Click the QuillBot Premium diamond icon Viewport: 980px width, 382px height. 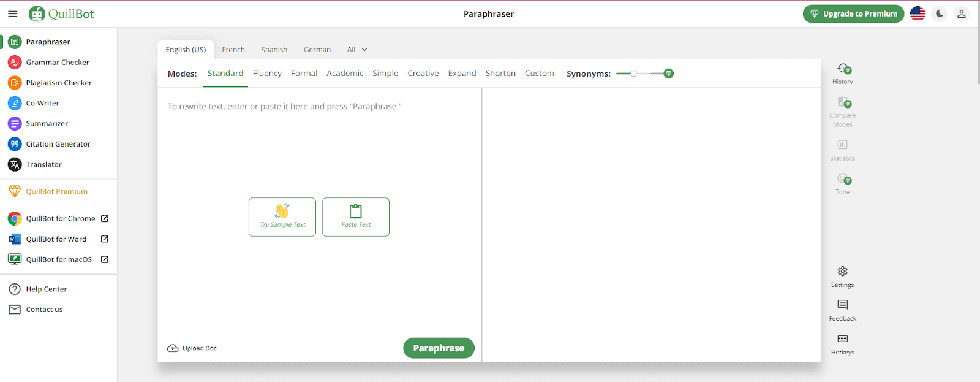point(15,191)
